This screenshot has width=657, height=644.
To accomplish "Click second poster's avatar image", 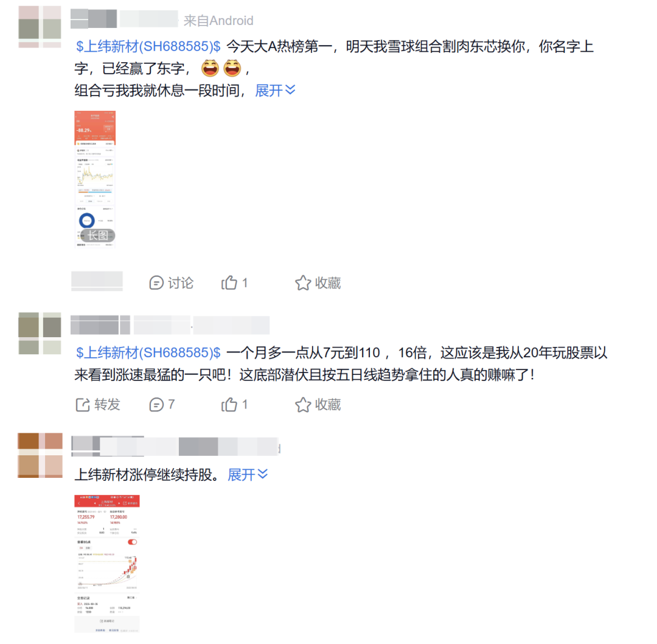I will [x=40, y=334].
